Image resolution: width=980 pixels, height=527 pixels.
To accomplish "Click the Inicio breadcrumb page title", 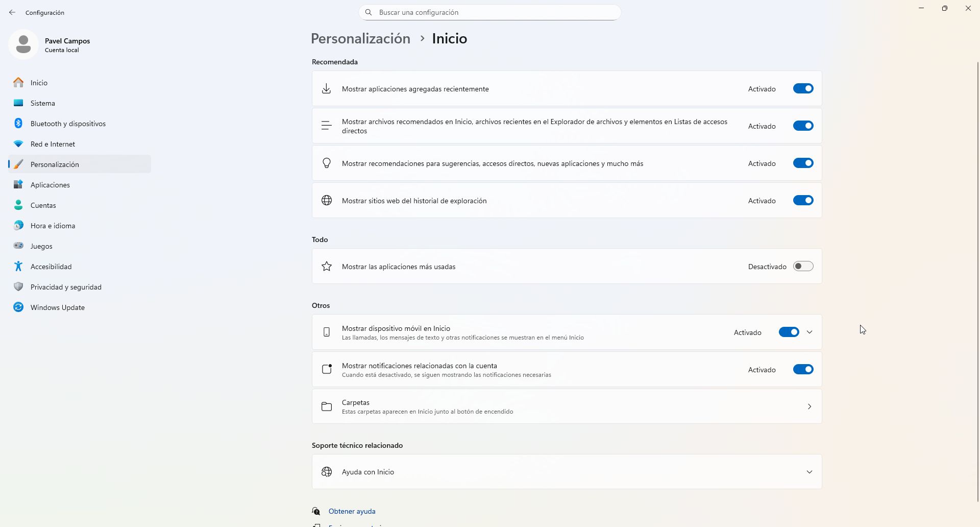I will 449,39.
